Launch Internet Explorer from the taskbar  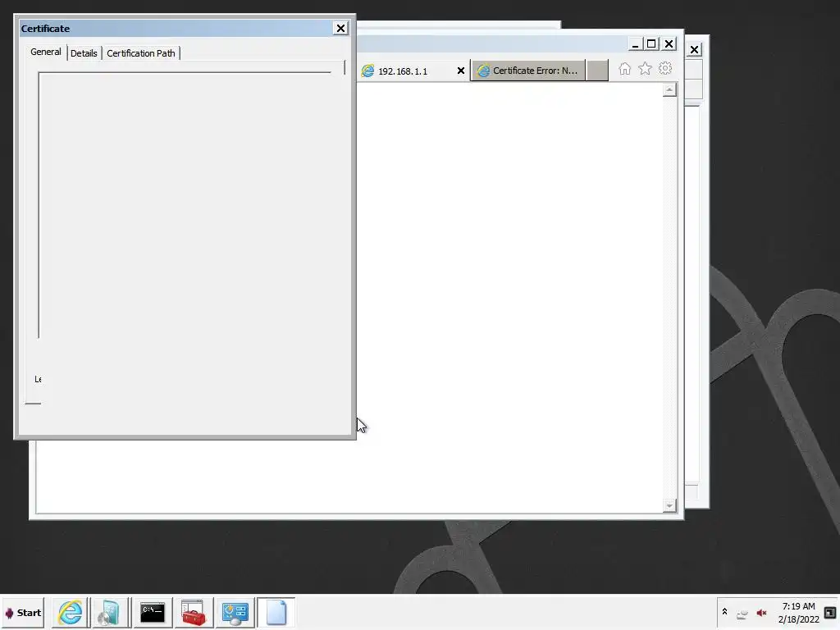[71, 612]
